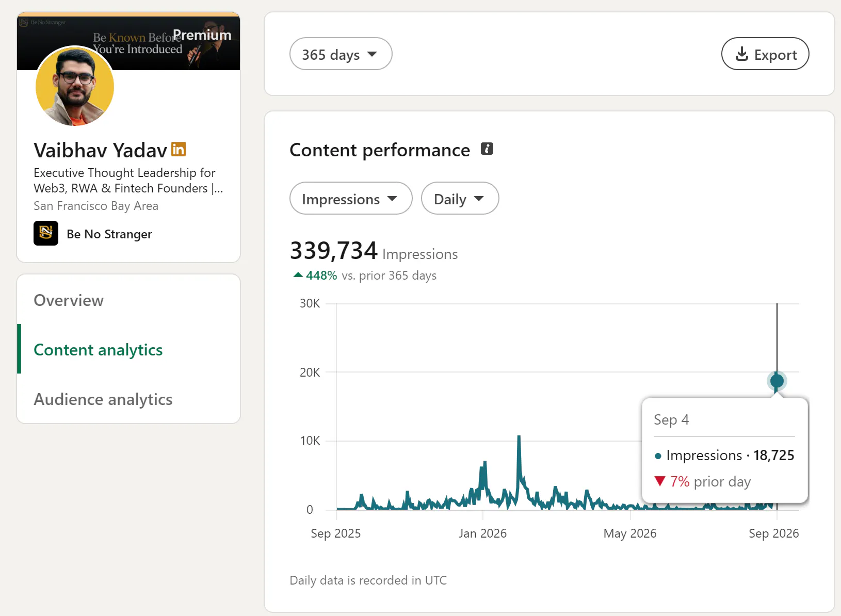Click the profile banner image

click(x=128, y=41)
